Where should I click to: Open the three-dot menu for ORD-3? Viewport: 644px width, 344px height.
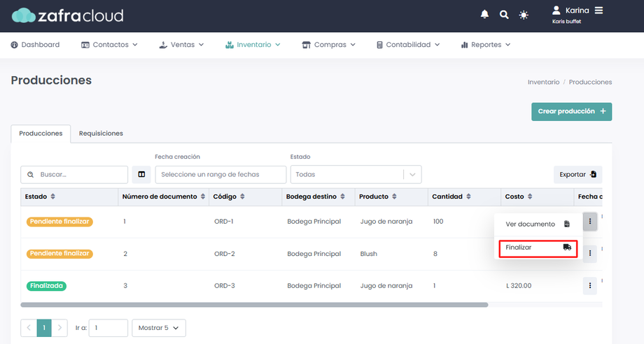590,285
